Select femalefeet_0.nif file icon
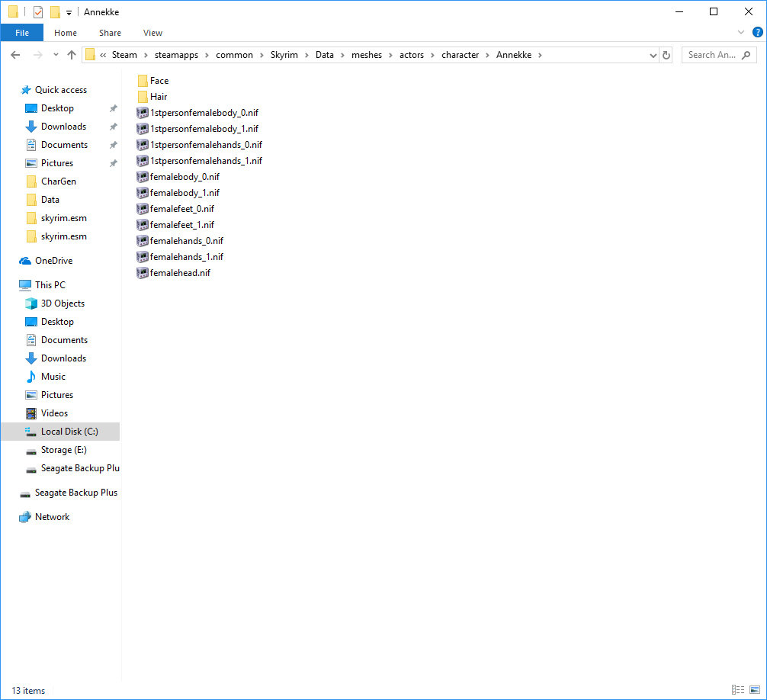This screenshot has height=700, width=767. point(143,210)
